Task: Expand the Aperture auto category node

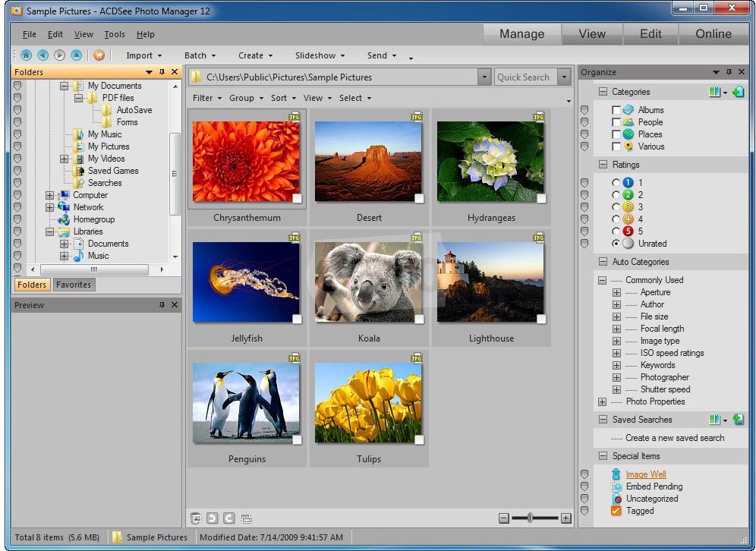Action: pos(616,292)
